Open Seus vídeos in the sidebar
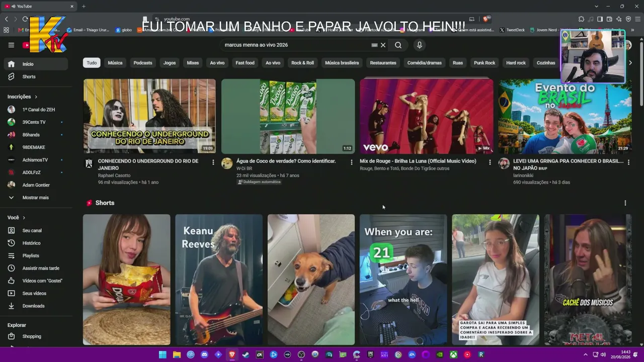This screenshot has height=362, width=644. [35, 293]
